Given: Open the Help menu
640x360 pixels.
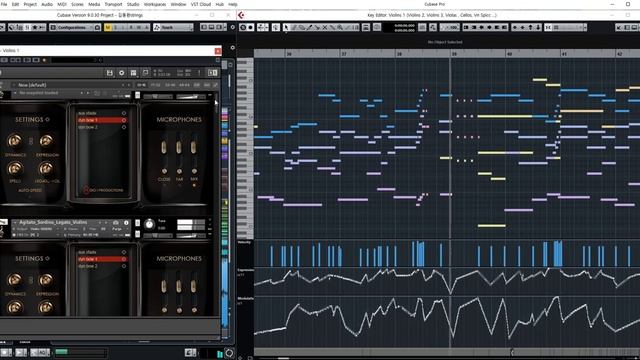Looking at the screenshot, I should pos(233,4).
